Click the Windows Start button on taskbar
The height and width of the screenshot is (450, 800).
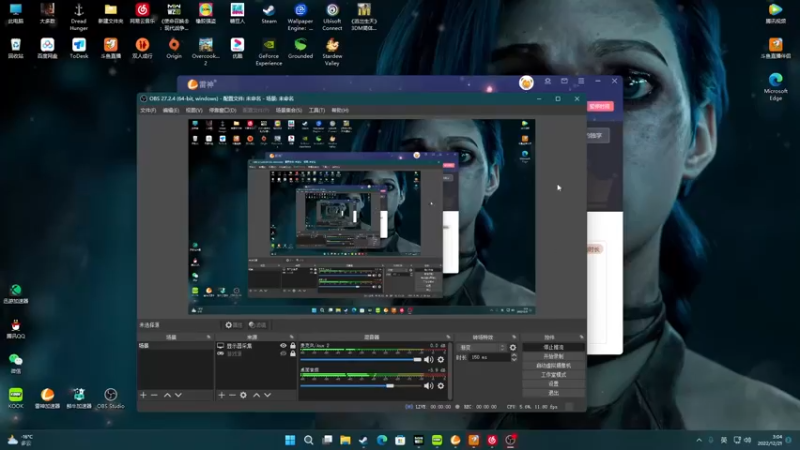pyautogui.click(x=290, y=440)
